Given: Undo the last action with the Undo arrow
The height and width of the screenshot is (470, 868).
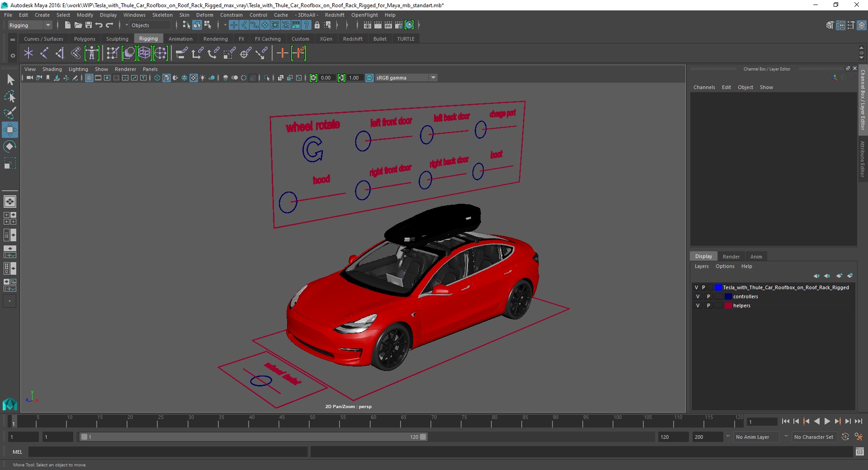Looking at the screenshot, I should [x=99, y=25].
